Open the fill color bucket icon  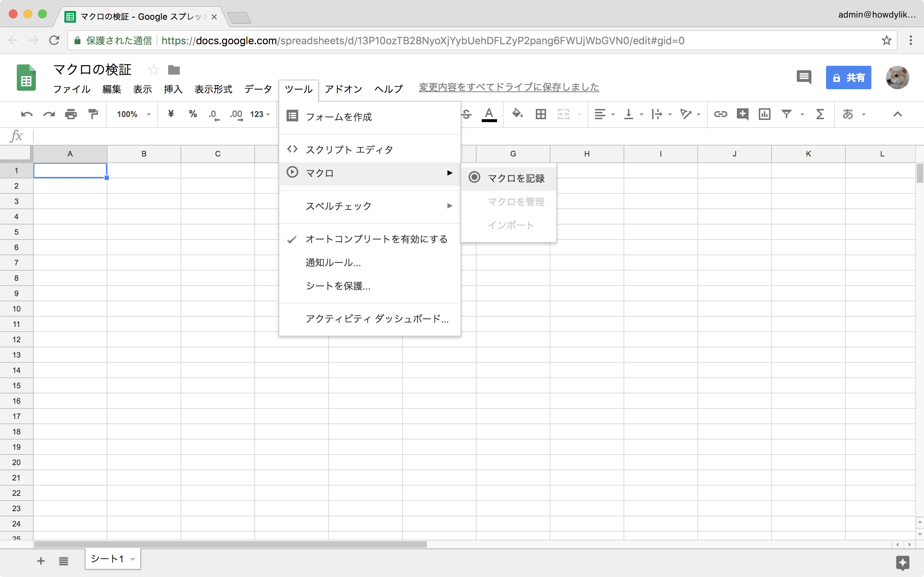click(517, 114)
